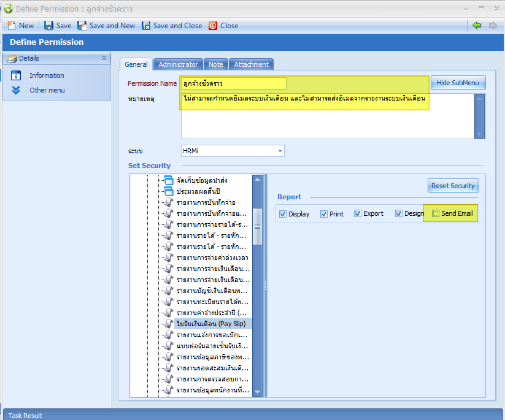Toggle the Print report checkbox
505x420 pixels.
coord(324,214)
